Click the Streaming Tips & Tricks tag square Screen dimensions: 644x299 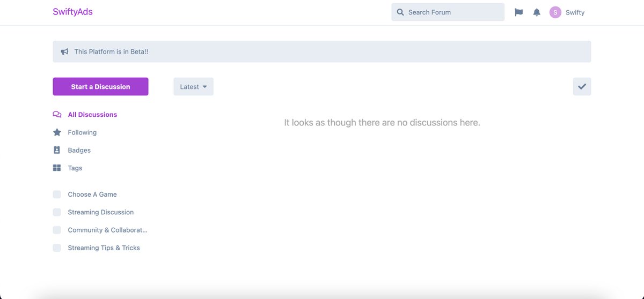pyautogui.click(x=57, y=248)
